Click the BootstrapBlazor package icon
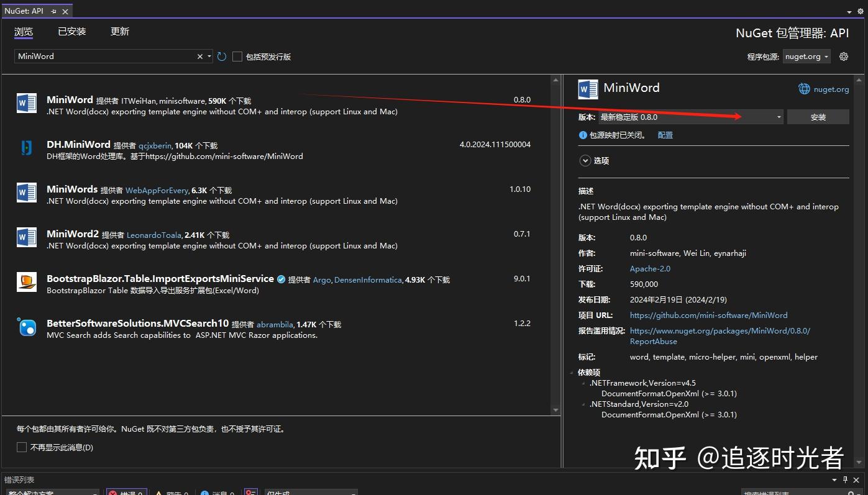This screenshot has height=495, width=868. (x=27, y=282)
